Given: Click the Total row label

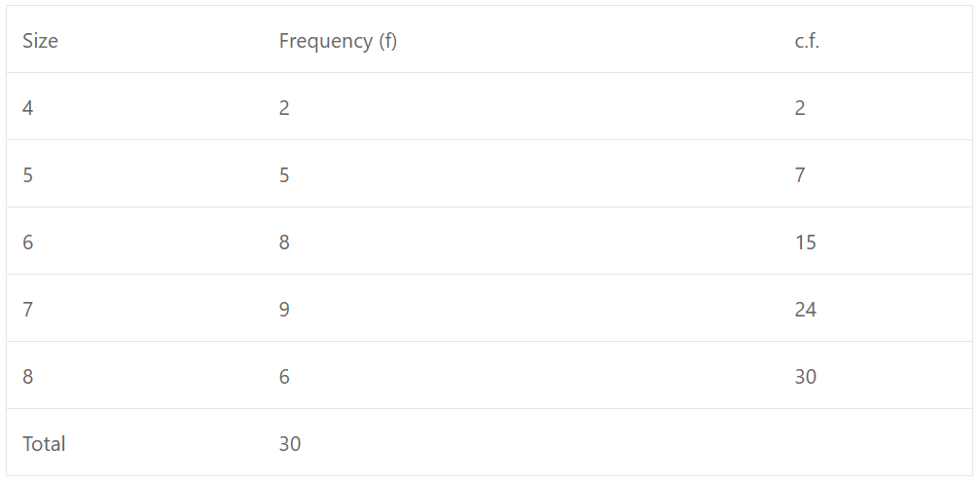Looking at the screenshot, I should pos(44,443).
